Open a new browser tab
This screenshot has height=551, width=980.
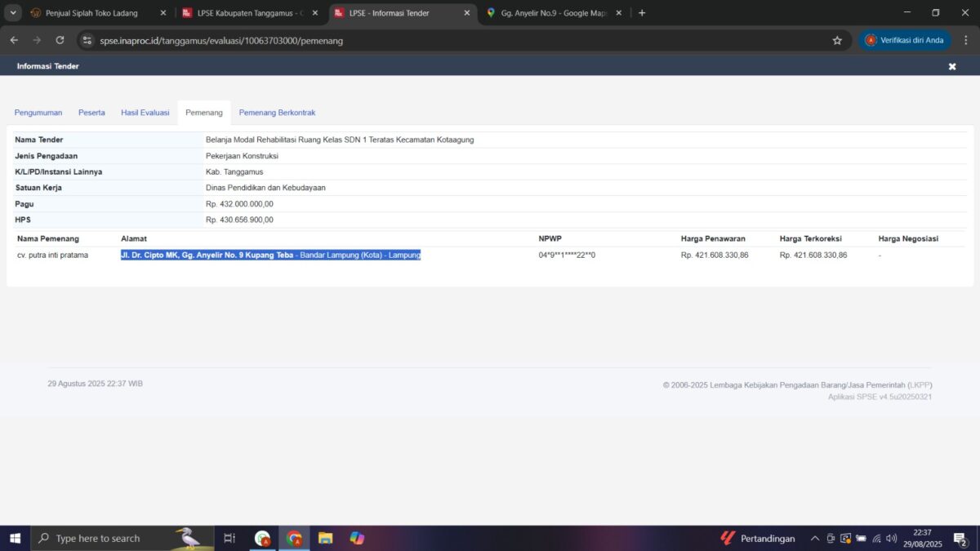tap(642, 13)
